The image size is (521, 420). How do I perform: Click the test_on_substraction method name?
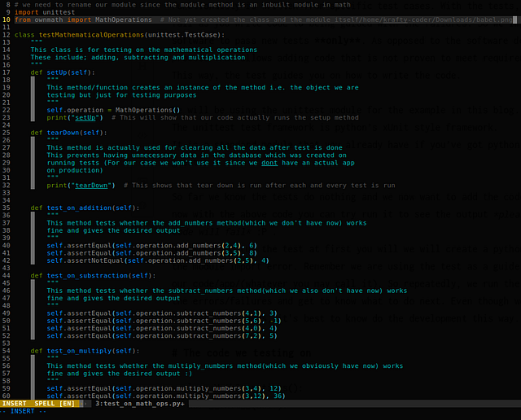[87, 275]
